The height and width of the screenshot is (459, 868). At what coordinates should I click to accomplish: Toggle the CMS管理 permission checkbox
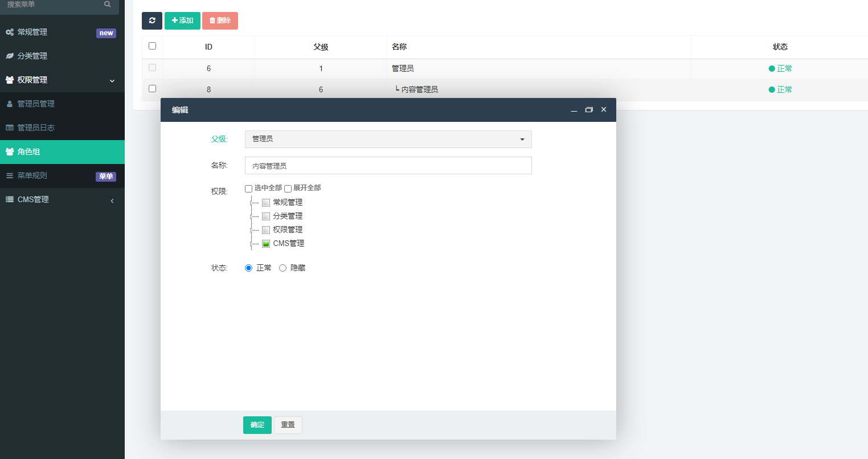coord(266,244)
